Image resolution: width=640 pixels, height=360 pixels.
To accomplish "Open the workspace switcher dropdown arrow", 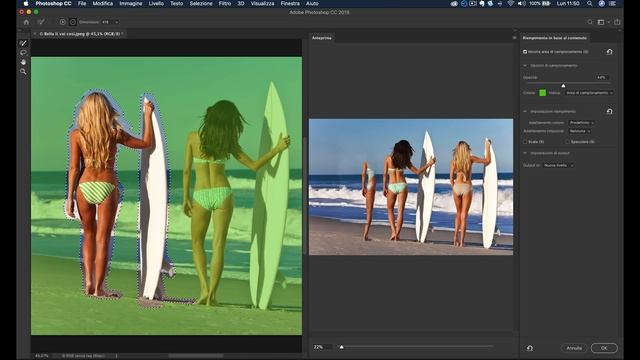I will pos(608,22).
